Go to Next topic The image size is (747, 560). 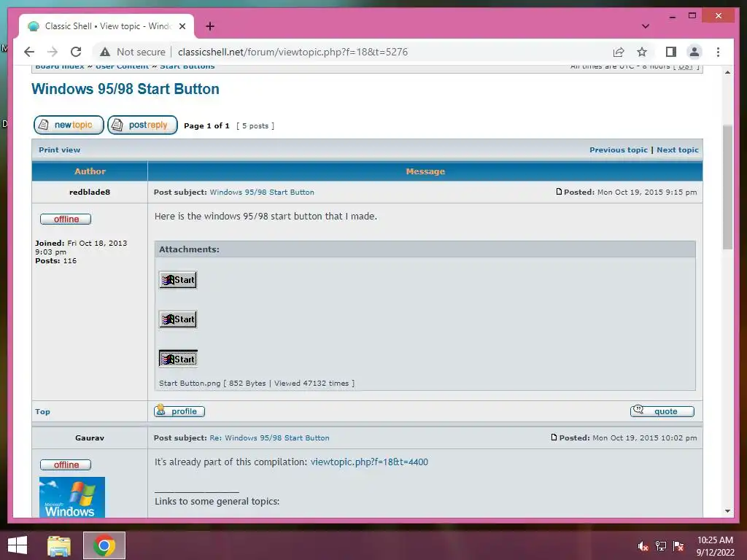click(678, 150)
